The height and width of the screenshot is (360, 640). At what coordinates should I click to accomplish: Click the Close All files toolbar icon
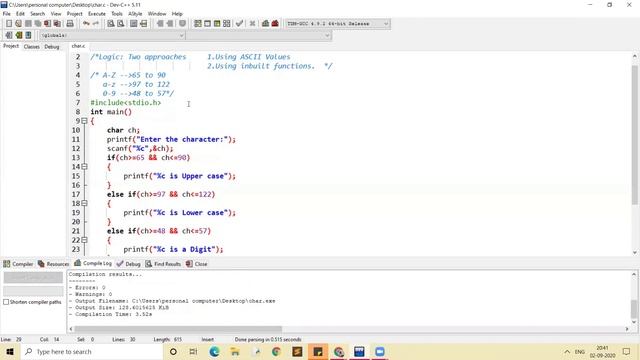58,24
